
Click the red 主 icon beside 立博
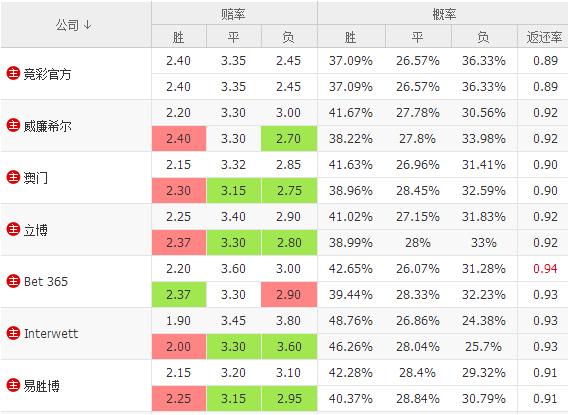(13, 229)
